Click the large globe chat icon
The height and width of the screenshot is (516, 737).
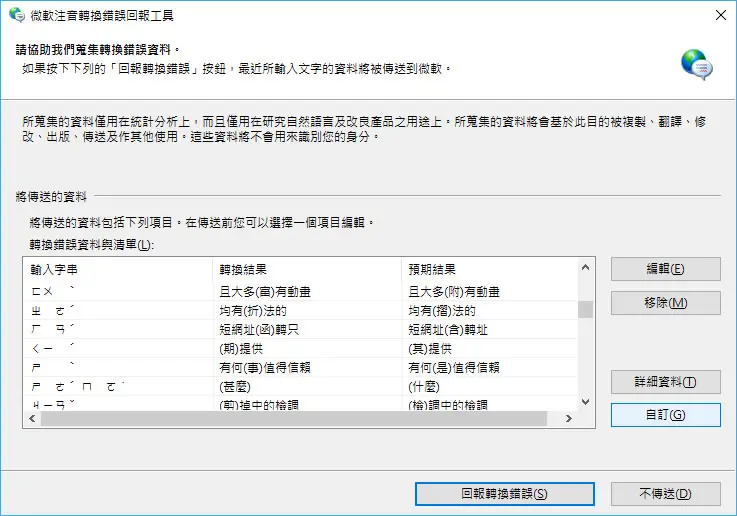pos(697,65)
